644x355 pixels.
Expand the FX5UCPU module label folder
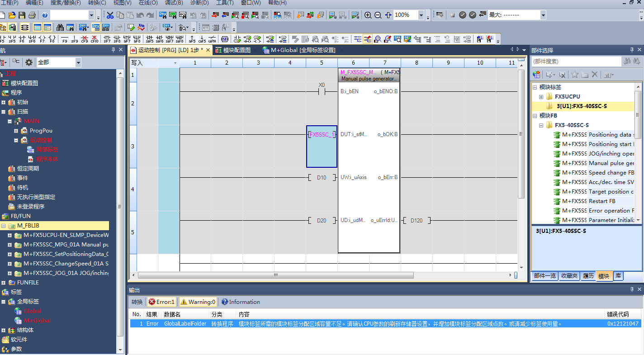[541, 97]
